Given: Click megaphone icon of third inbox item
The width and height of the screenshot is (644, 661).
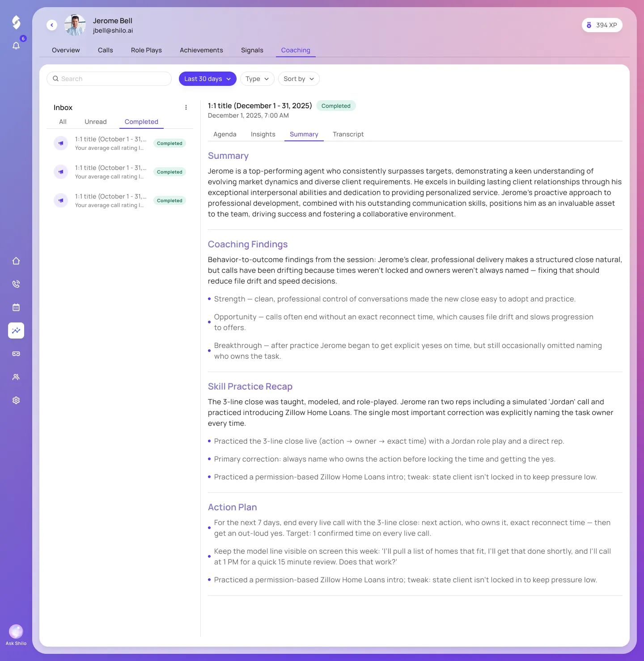Looking at the screenshot, I should pos(61,201).
